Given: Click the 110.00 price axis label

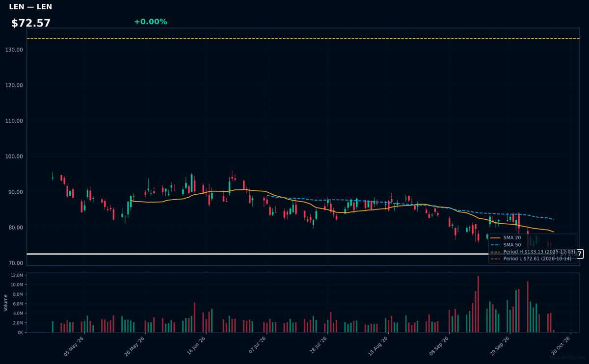Looking at the screenshot, I should coord(15,121).
